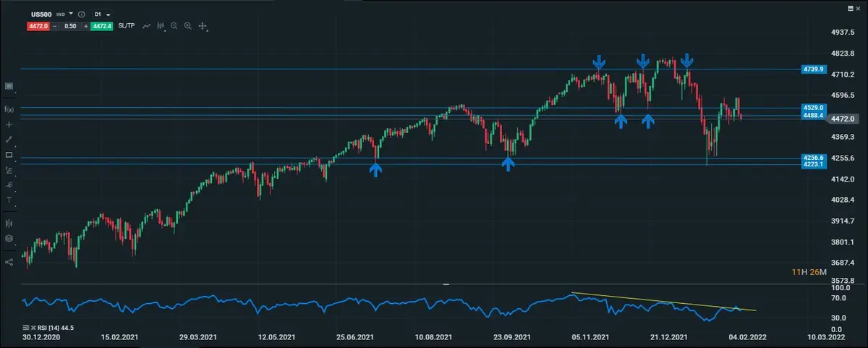
Task: Open RSI indicator settings menu
Action: (26, 328)
